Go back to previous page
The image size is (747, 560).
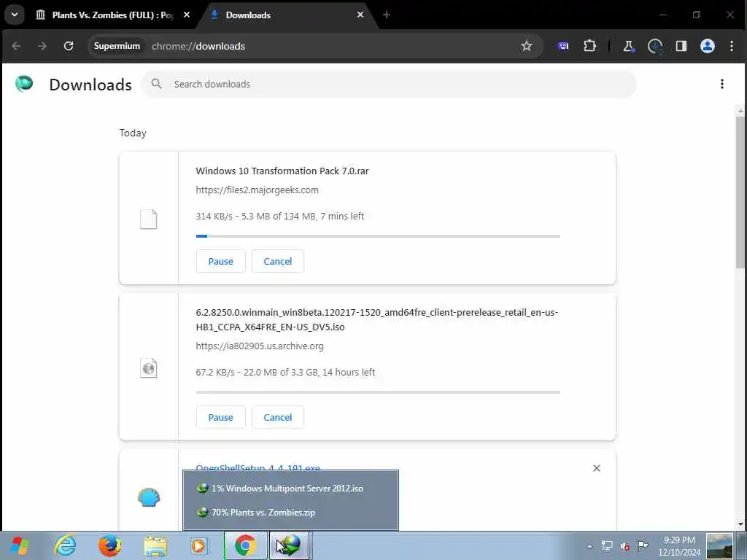(16, 46)
